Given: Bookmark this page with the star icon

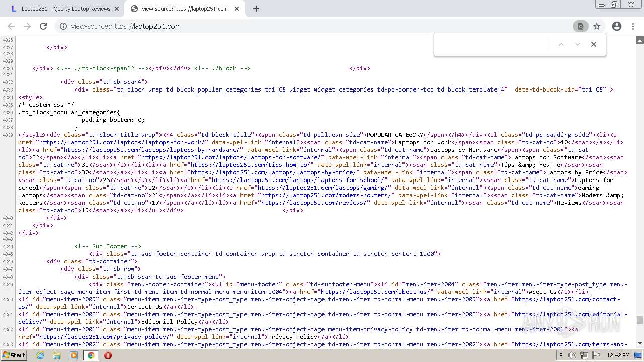Looking at the screenshot, I should coord(597,26).
